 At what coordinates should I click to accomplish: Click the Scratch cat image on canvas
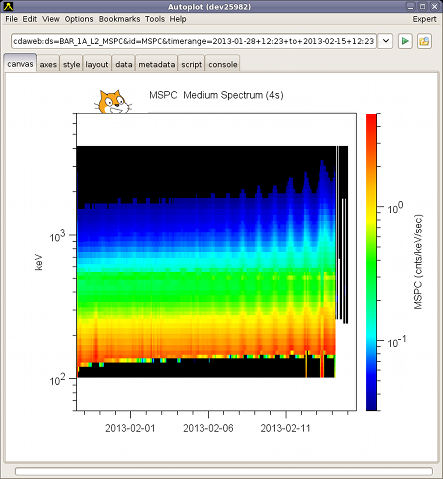pos(113,102)
